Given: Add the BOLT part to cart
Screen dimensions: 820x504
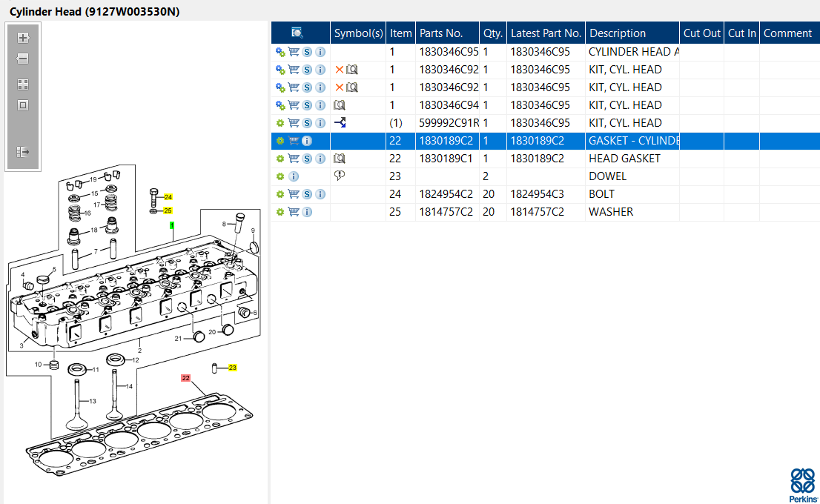Looking at the screenshot, I should pyautogui.click(x=294, y=194).
